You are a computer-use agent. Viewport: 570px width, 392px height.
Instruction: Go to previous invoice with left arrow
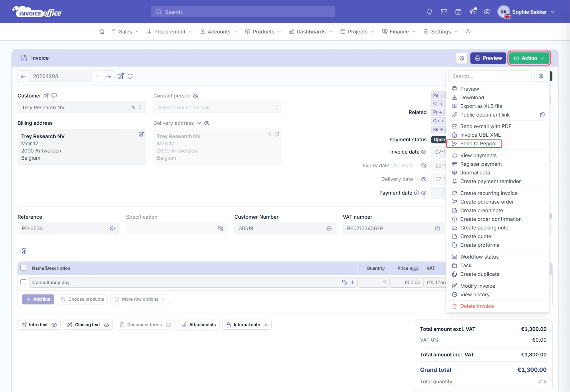(23, 76)
